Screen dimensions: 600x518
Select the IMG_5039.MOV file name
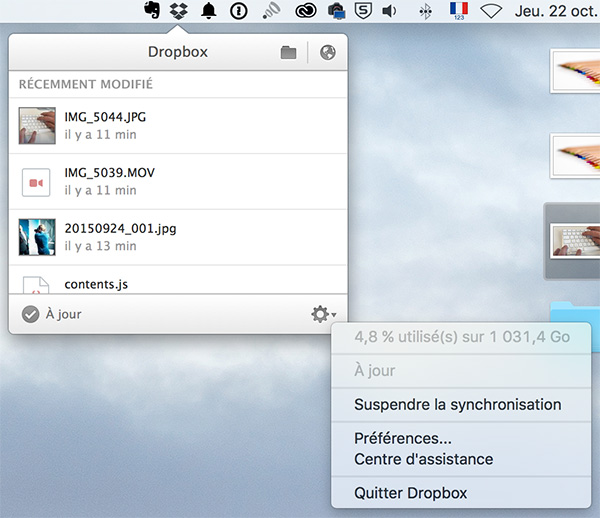pyautogui.click(x=109, y=173)
